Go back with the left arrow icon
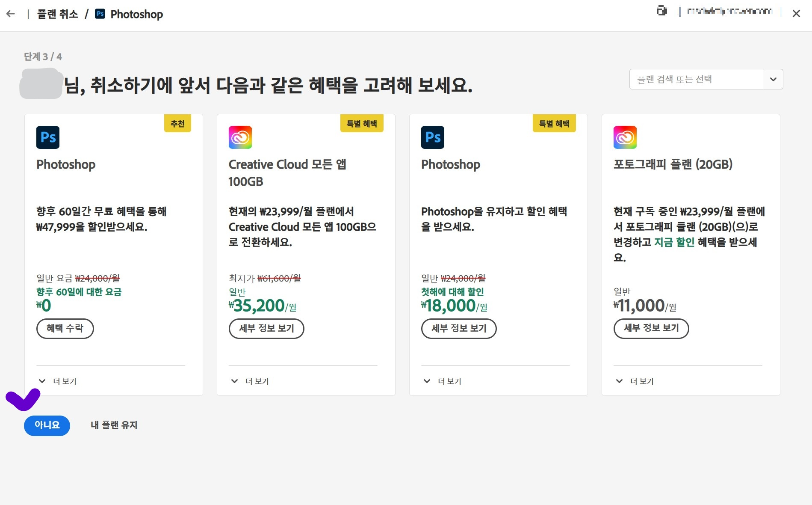This screenshot has width=812, height=505. (x=11, y=14)
